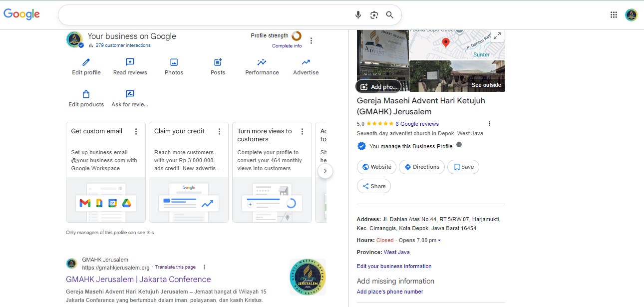This screenshot has width=644, height=307.
Task: Search by voice microphone icon
Action: coord(358,15)
